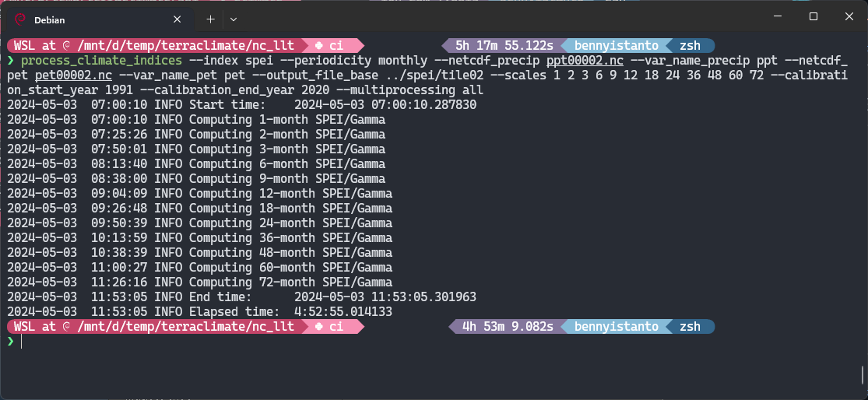This screenshot has height=400, width=868.
Task: Open a new terminal tab
Action: [210, 19]
